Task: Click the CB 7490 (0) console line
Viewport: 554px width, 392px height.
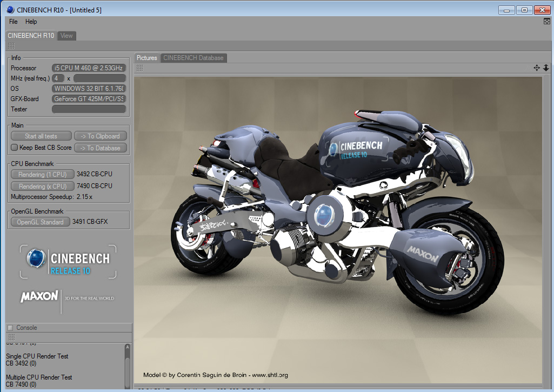Action: pyautogui.click(x=21, y=384)
